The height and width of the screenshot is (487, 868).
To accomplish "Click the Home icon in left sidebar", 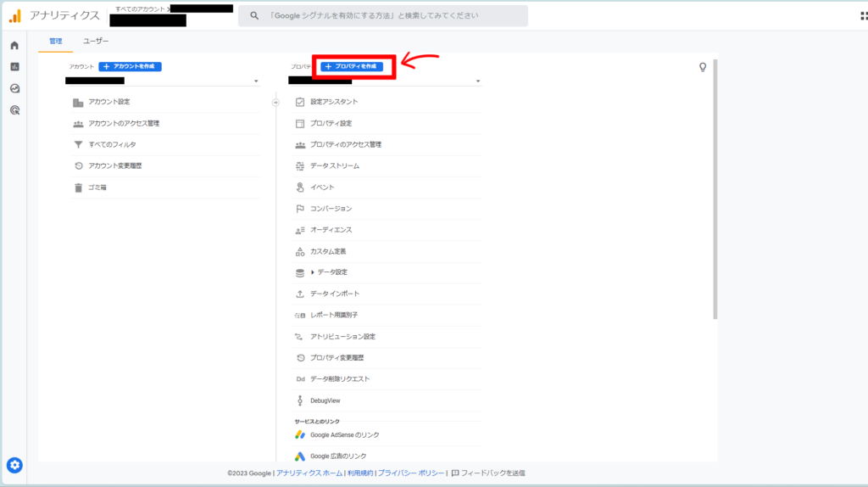I will tap(14, 45).
